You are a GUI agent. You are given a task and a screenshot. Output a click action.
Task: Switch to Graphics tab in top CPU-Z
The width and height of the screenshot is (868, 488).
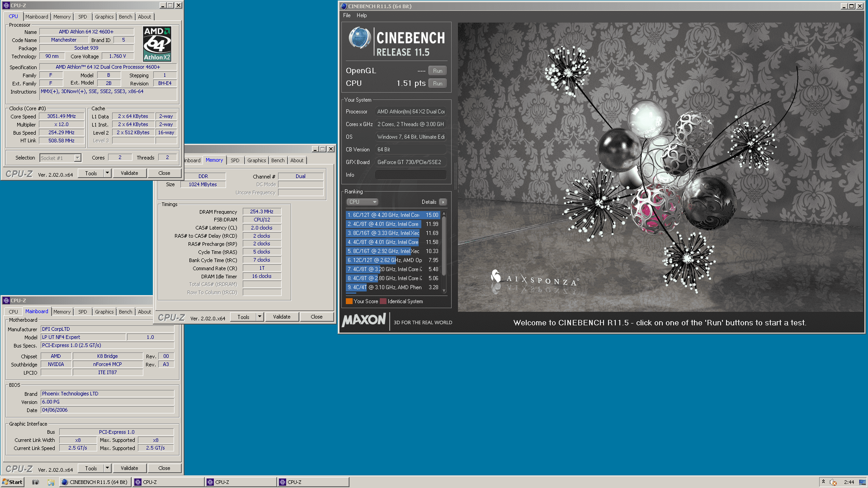click(x=104, y=17)
